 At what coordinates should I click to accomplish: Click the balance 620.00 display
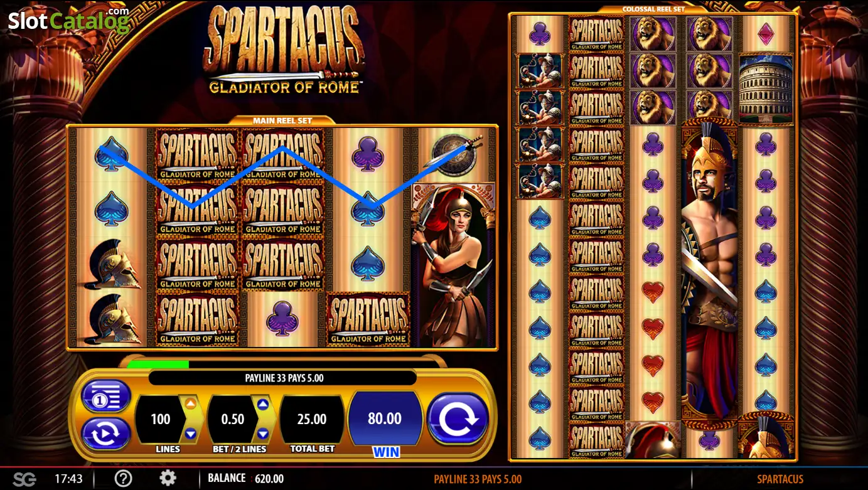click(x=246, y=479)
